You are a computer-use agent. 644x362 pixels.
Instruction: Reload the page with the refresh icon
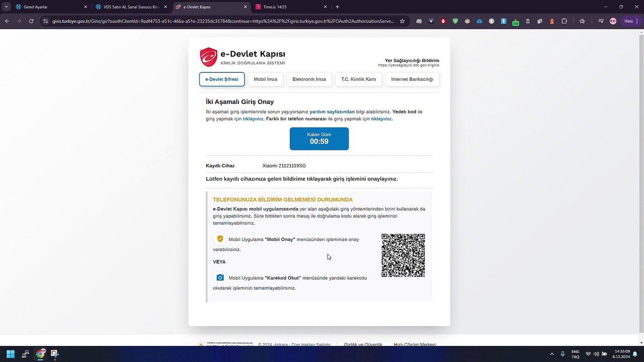coord(31,21)
